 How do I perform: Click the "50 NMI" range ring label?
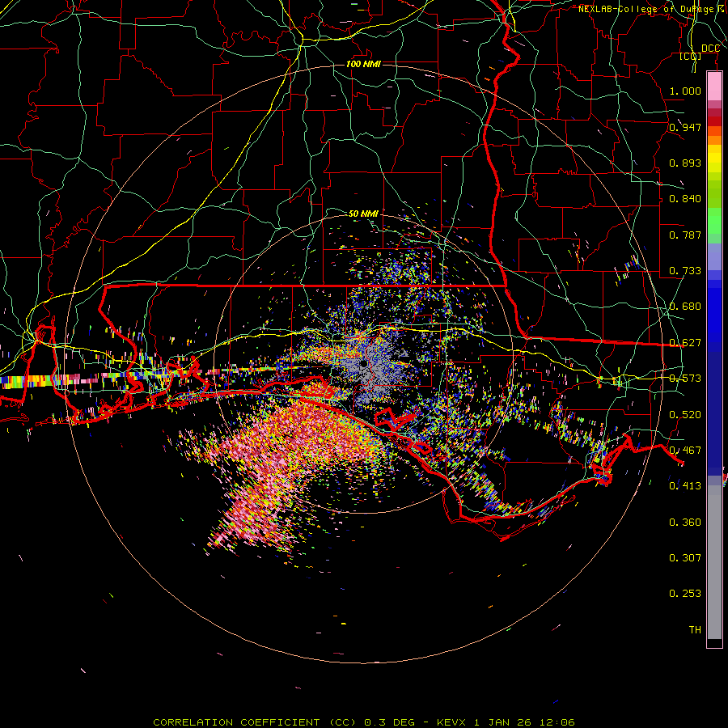[x=363, y=214]
